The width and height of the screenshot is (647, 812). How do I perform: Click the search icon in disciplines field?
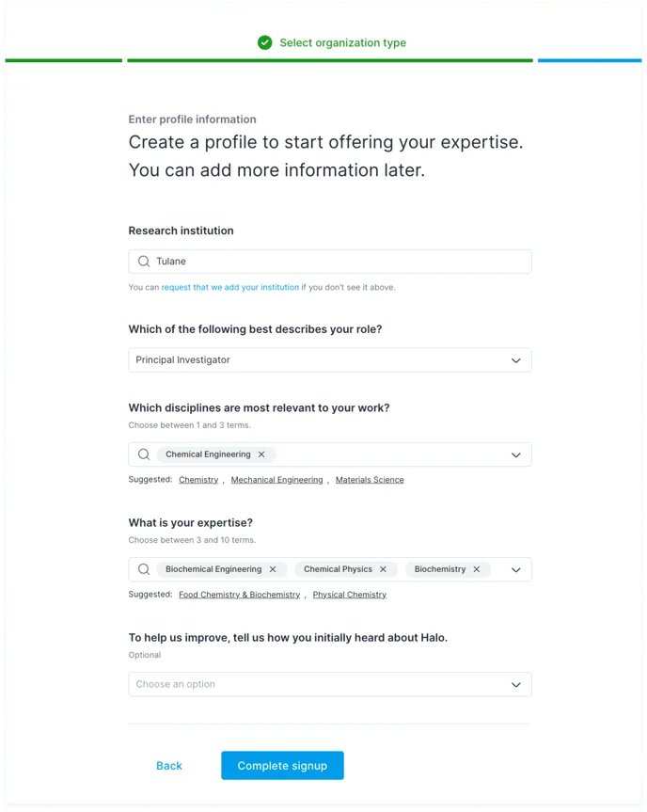click(x=144, y=454)
